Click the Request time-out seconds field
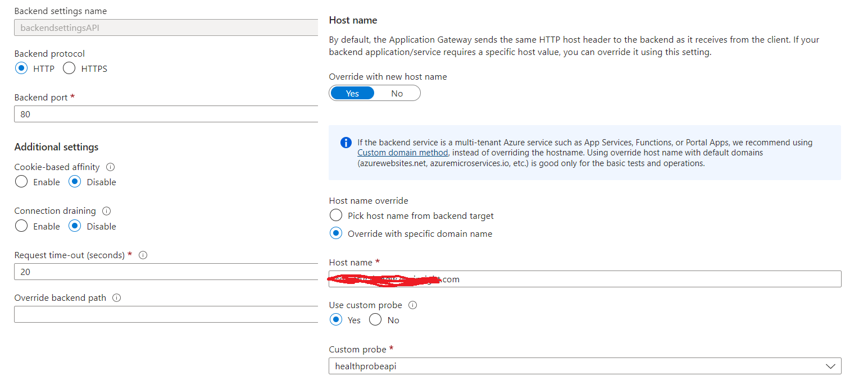 (166, 272)
